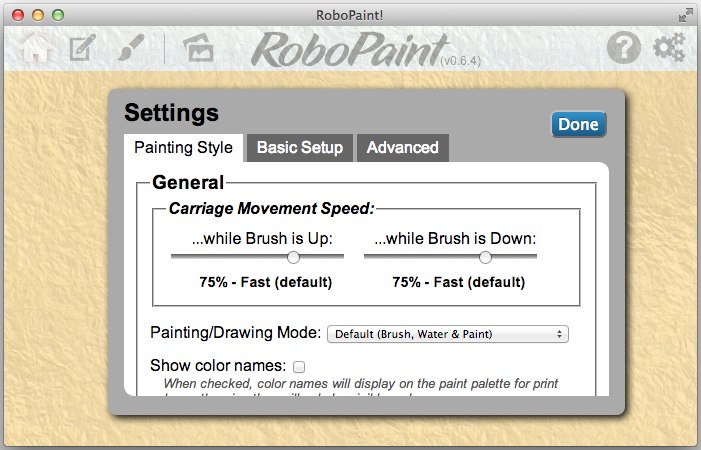Screen dimensions: 701x450
Task: Click the RoboPaint logo in header
Action: pos(350,49)
